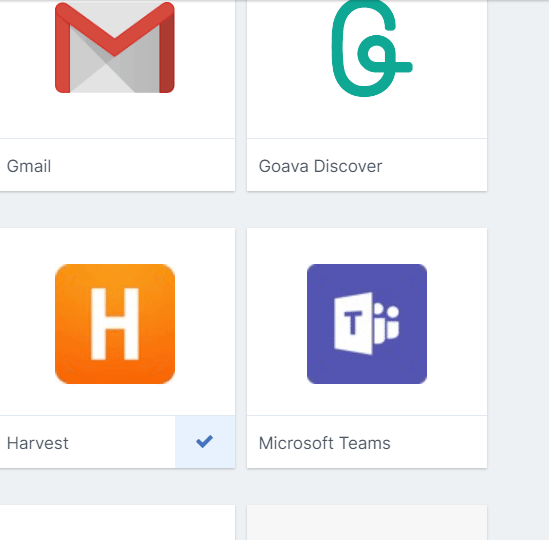Click the Harvest label text
549x540 pixels.
point(38,443)
